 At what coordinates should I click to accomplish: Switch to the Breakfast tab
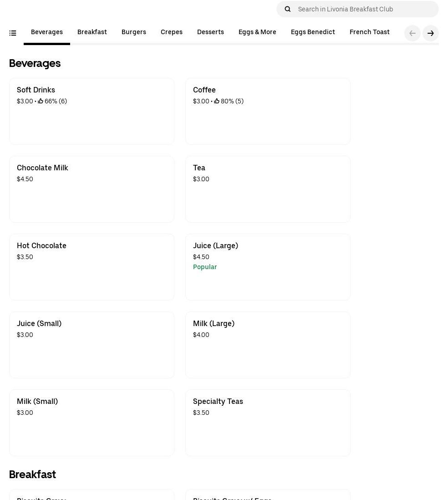tap(92, 32)
